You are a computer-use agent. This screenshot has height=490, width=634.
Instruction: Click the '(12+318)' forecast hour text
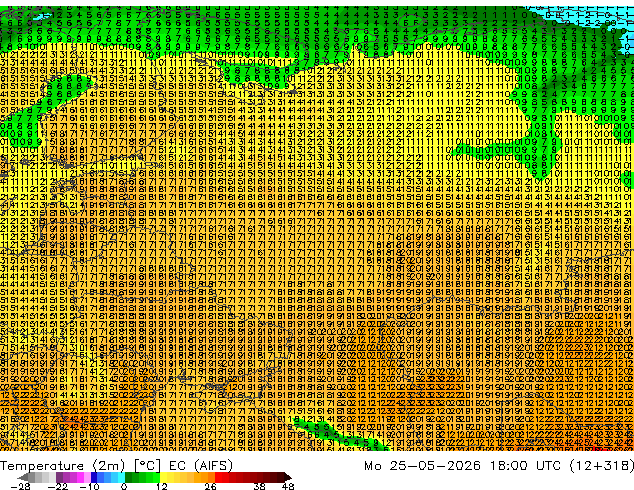[601, 466]
